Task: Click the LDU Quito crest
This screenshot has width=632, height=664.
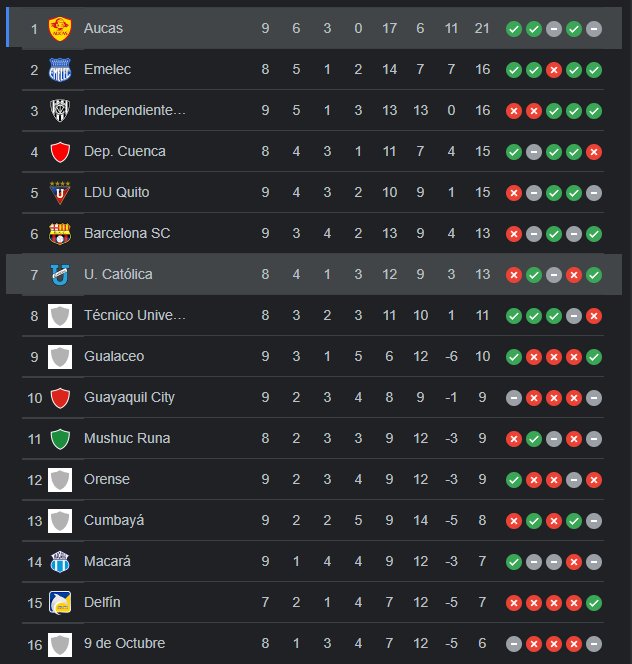Action: (60, 193)
